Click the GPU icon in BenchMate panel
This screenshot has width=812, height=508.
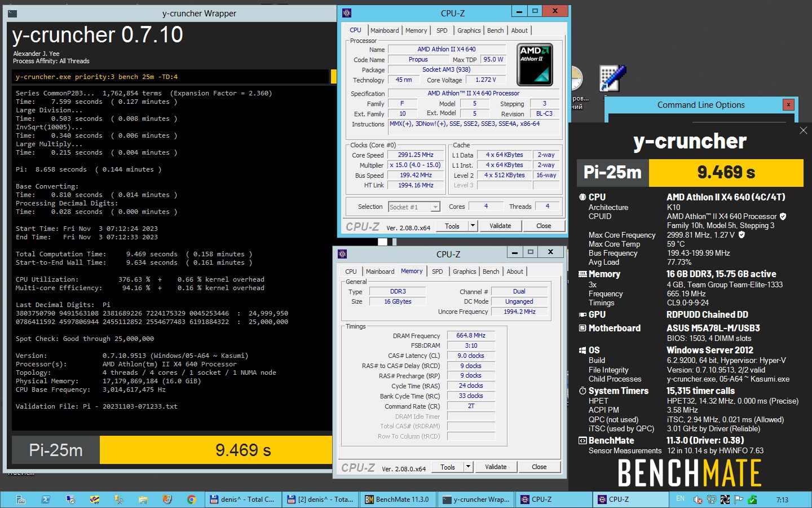pos(582,314)
